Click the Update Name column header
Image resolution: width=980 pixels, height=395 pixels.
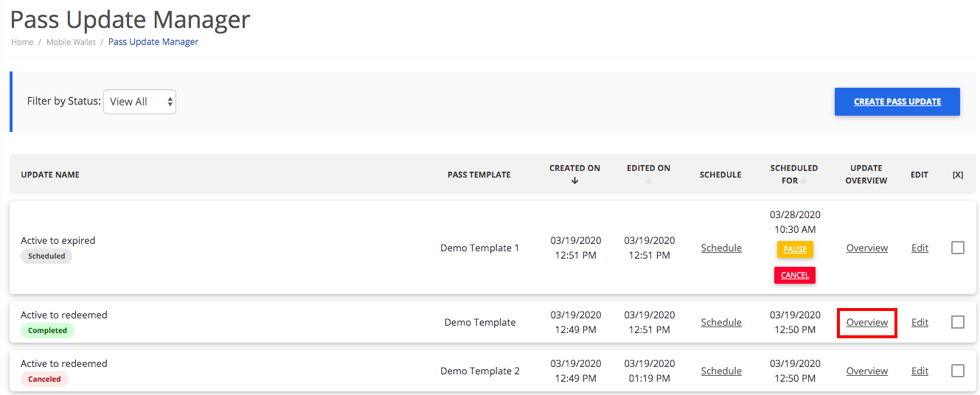pyautogui.click(x=50, y=175)
